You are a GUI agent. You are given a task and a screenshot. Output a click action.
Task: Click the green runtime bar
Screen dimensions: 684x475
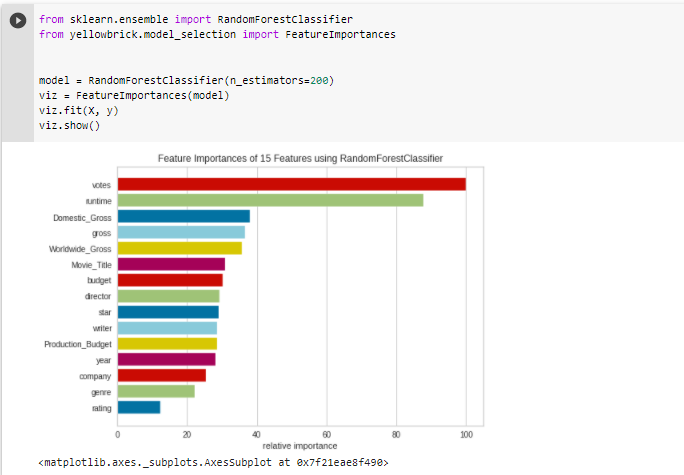(x=270, y=200)
